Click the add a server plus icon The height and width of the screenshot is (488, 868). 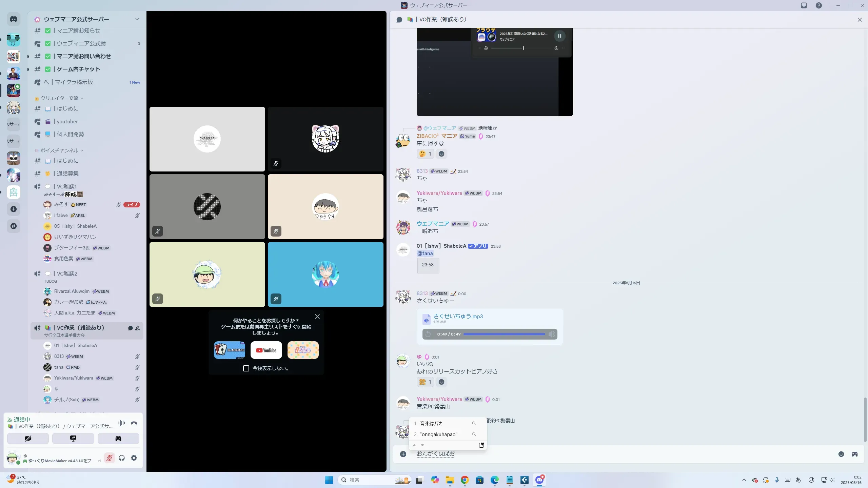click(14, 209)
